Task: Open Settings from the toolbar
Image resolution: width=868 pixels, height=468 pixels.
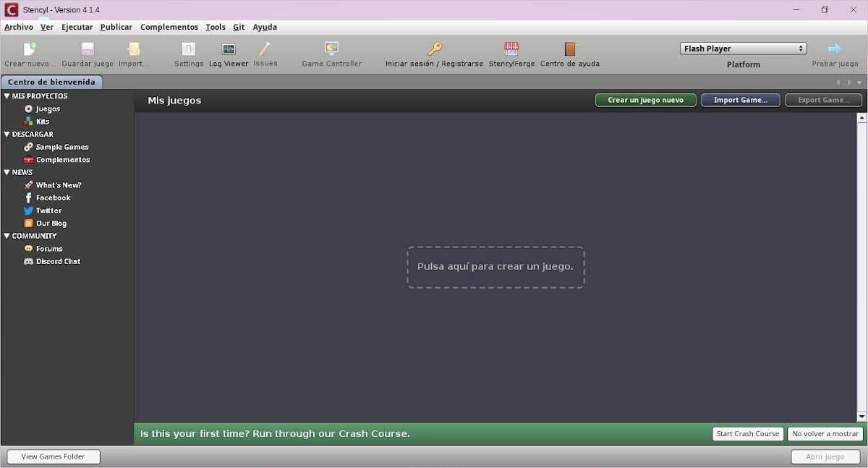Action: pyautogui.click(x=189, y=49)
